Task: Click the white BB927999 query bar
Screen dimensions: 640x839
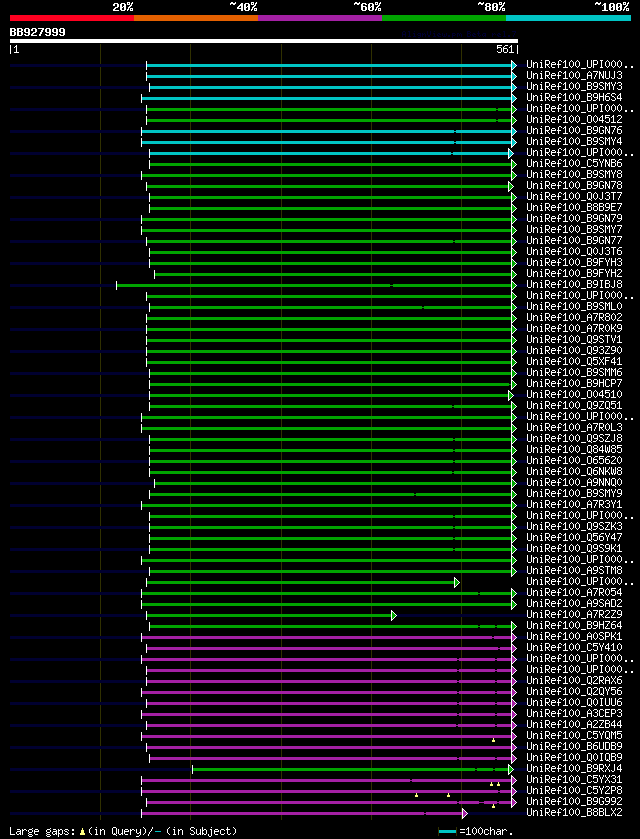Action: [264, 41]
